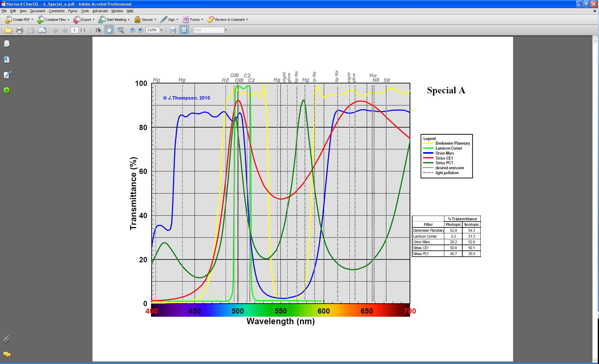This screenshot has height=364, width=599.
Task: Open the Help menu
Action: pyautogui.click(x=130, y=11)
